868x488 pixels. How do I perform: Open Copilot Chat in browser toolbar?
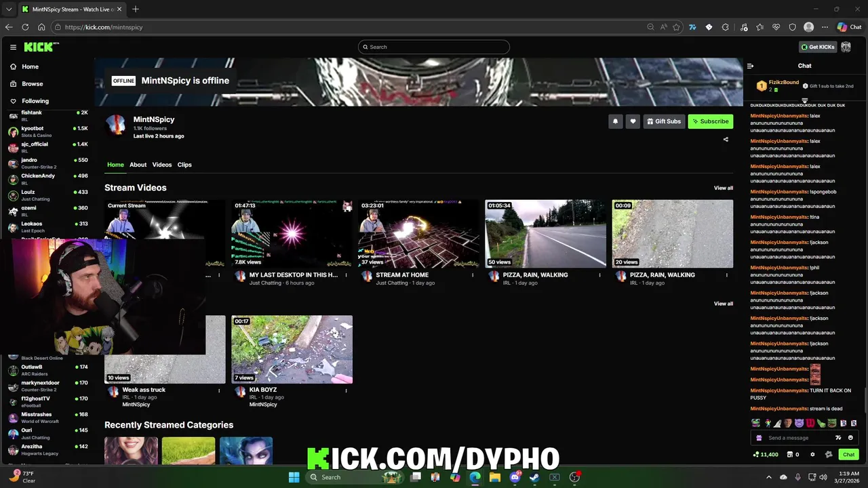point(849,27)
